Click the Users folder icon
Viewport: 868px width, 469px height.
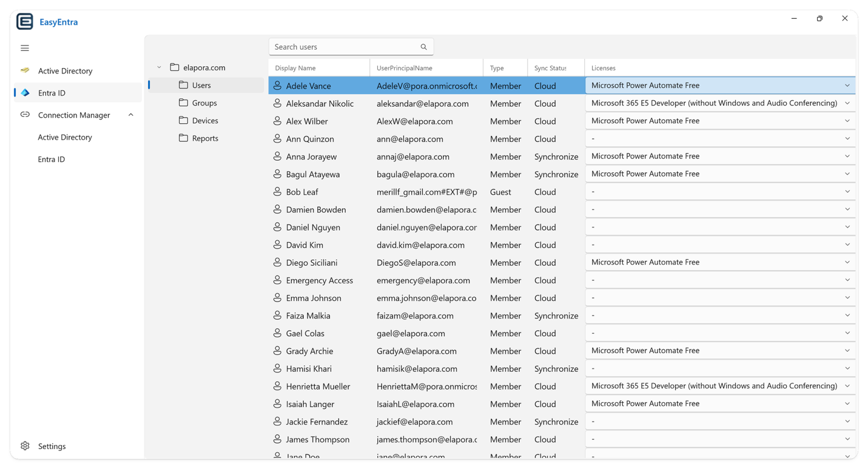183,85
